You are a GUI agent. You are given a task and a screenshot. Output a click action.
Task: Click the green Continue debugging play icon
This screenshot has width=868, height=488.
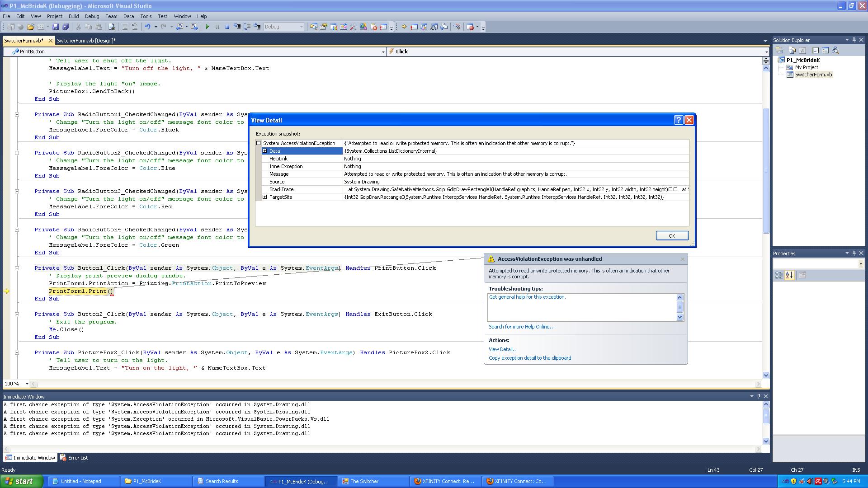pos(207,27)
